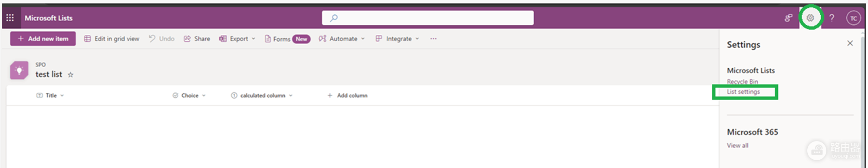Viewport: 868px width, 168px height.
Task: Open the TC account avatar
Action: click(853, 18)
